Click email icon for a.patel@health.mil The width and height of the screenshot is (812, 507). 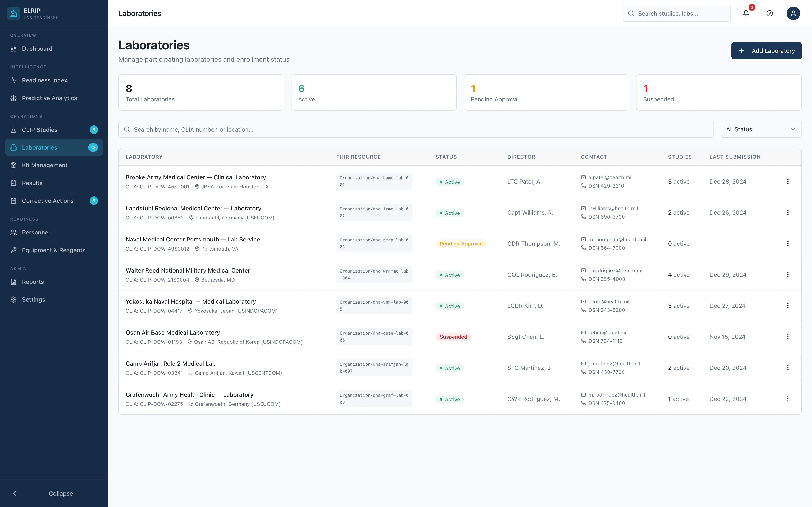tap(583, 177)
